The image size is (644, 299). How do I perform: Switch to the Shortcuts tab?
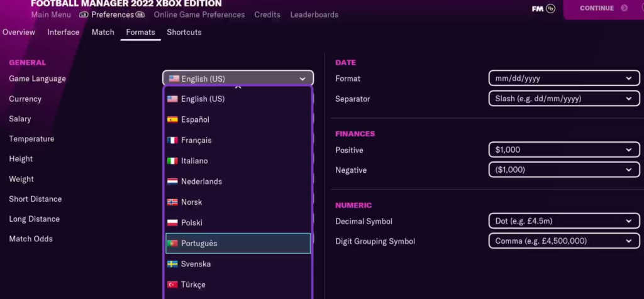click(x=184, y=32)
